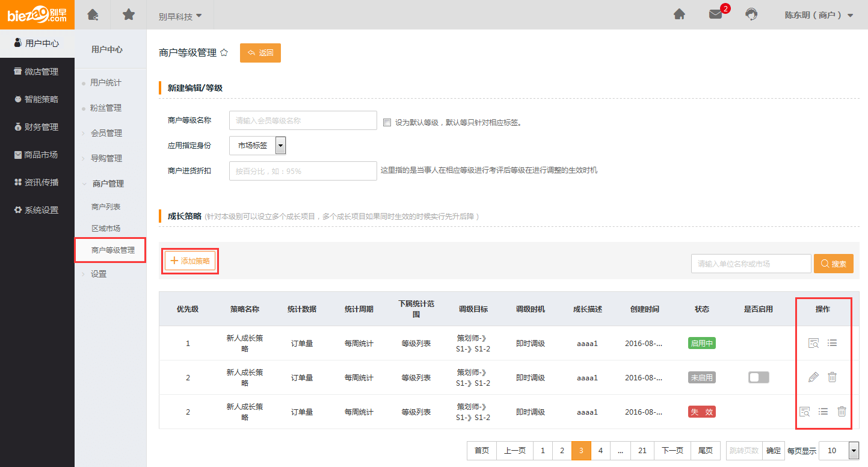868x467 pixels.
Task: Favorite page with star beside 商户等级管理 title
Action: click(224, 53)
